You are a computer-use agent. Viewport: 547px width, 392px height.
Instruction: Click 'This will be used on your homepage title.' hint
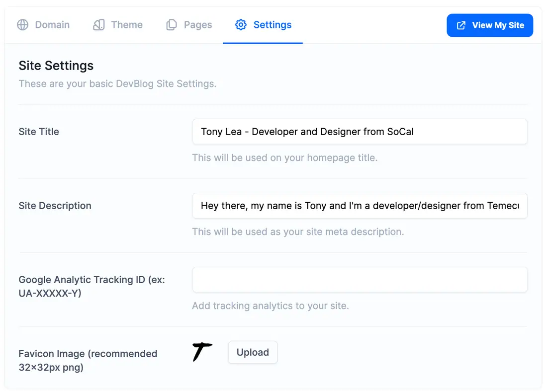coord(284,158)
